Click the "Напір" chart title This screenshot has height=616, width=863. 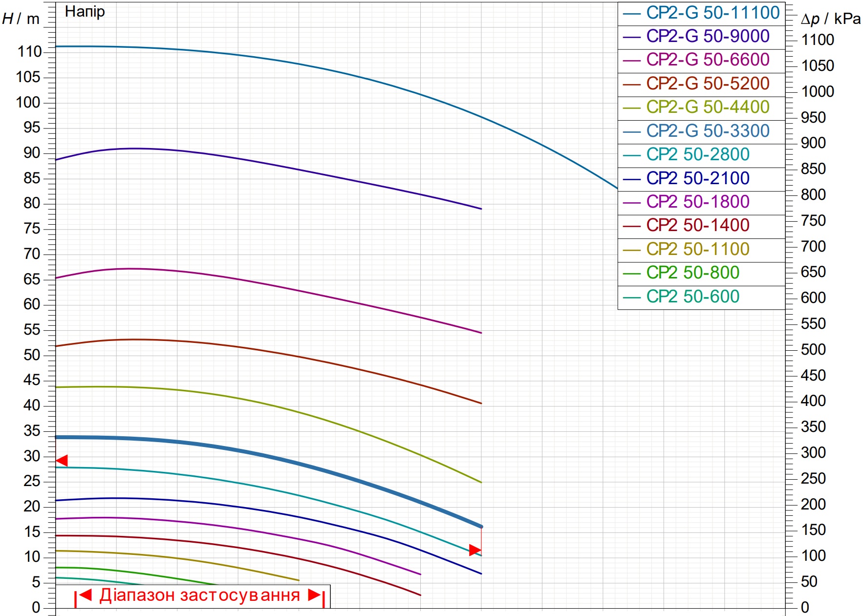[85, 12]
